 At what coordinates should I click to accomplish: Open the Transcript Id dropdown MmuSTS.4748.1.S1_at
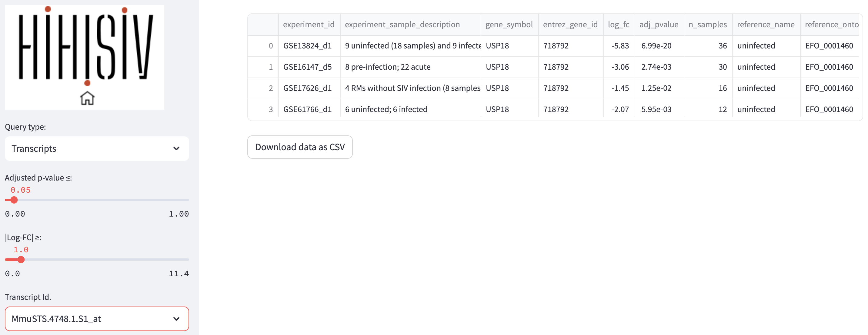[x=97, y=319]
